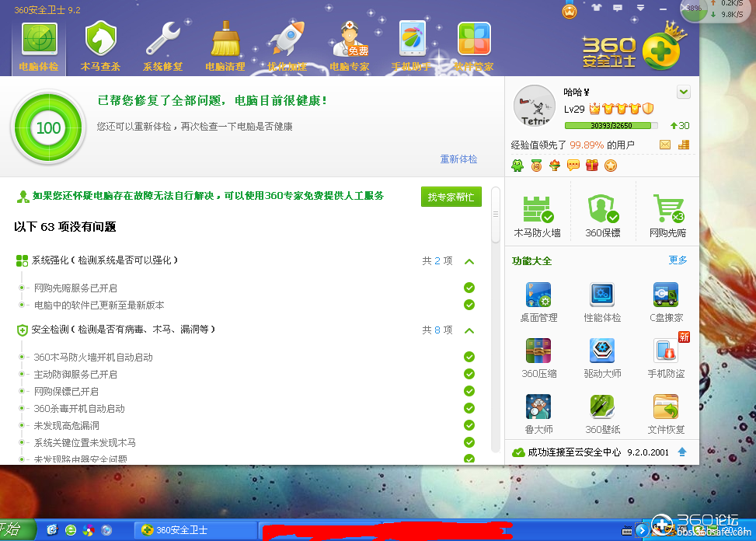Open the user account dropdown arrow
756x541 pixels.
(x=684, y=92)
